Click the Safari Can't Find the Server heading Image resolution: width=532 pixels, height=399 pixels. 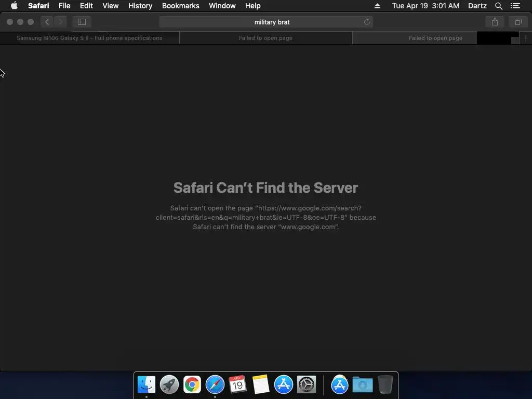tap(265, 188)
